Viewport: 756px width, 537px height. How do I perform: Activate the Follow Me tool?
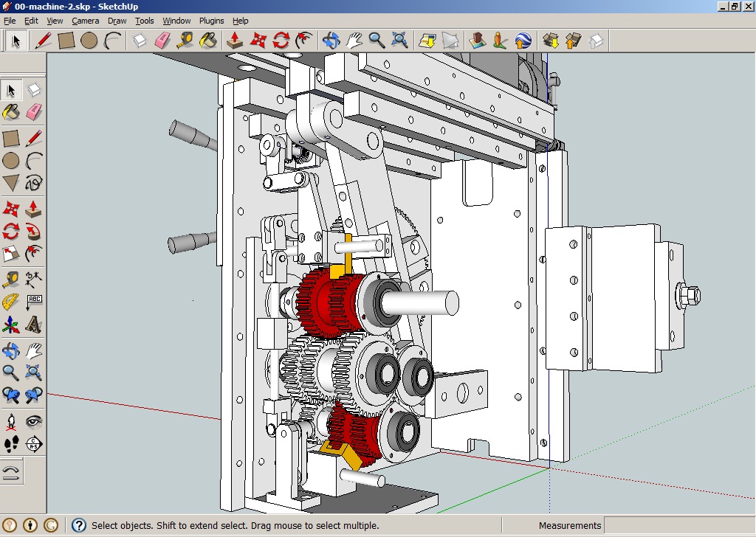[x=33, y=232]
